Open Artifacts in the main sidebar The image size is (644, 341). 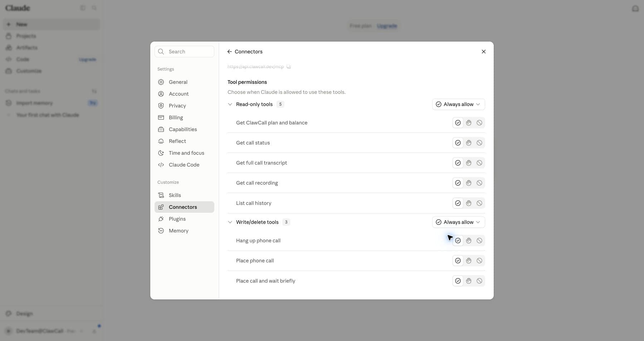(x=52, y=48)
